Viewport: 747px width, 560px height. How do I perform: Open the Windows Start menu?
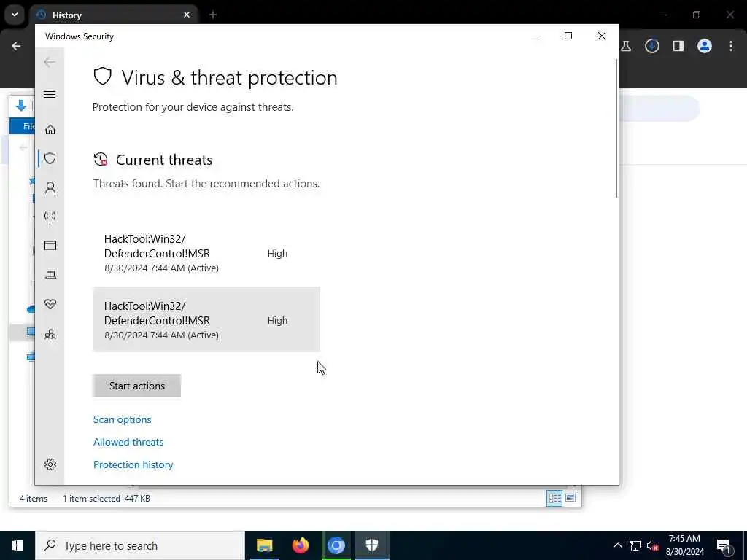coord(18,545)
